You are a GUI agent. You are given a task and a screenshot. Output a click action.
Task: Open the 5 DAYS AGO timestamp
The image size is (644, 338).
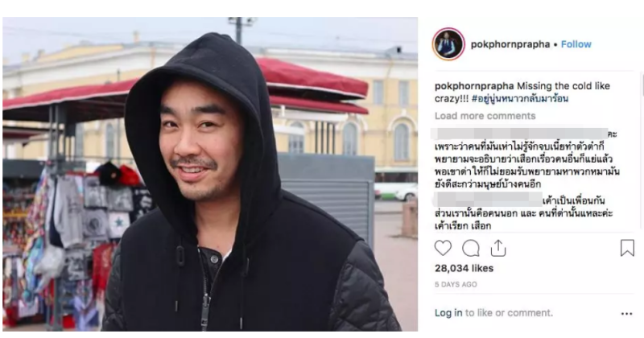coord(456,284)
